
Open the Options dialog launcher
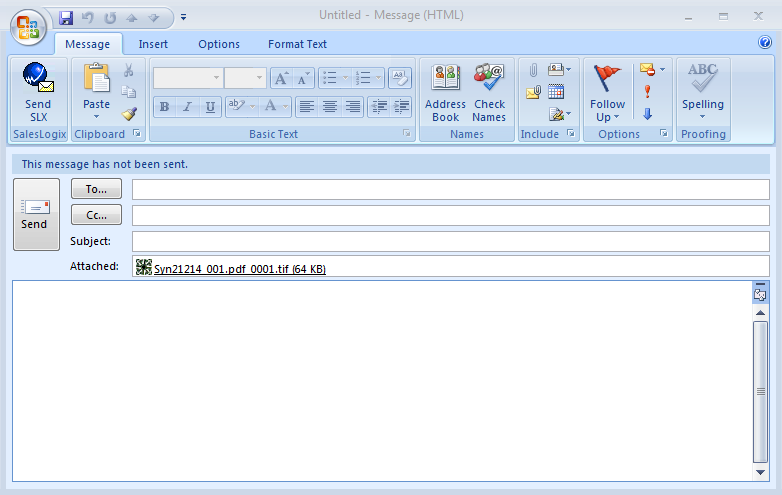tap(664, 134)
